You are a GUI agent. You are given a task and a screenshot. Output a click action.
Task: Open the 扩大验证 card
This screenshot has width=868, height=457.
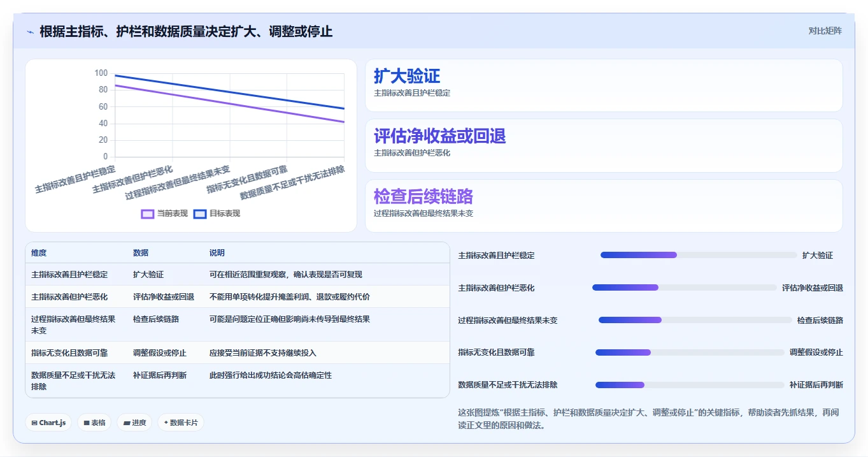603,85
